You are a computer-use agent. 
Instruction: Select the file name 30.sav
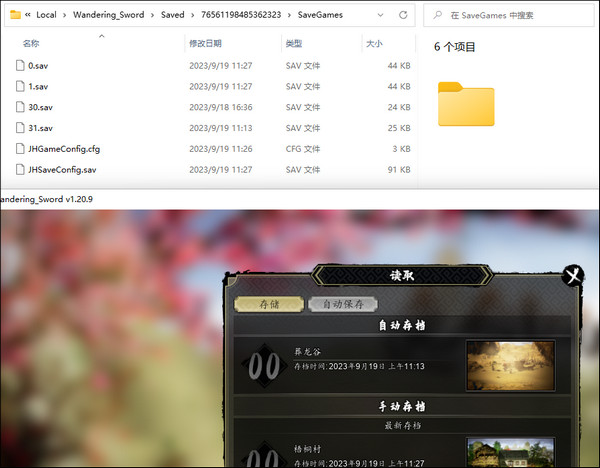(x=40, y=107)
